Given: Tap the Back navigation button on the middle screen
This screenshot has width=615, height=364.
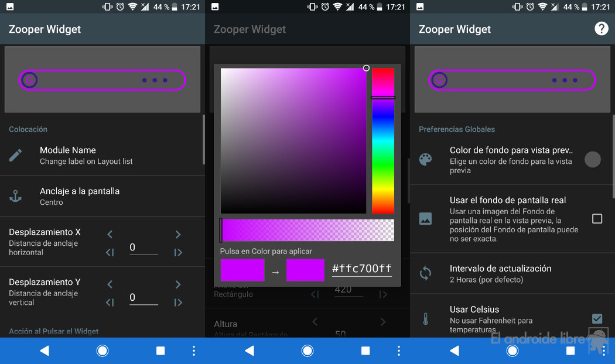Looking at the screenshot, I should [x=250, y=351].
